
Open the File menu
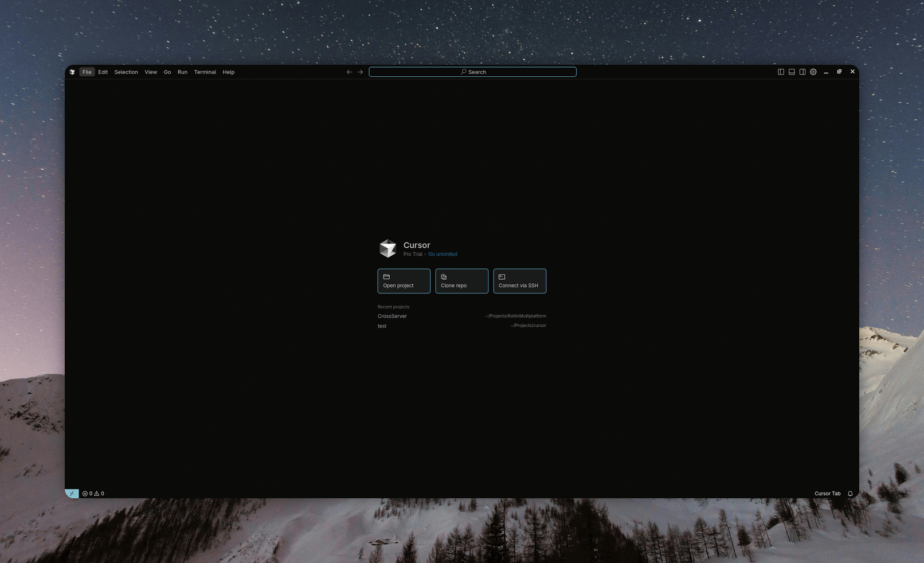tap(87, 72)
